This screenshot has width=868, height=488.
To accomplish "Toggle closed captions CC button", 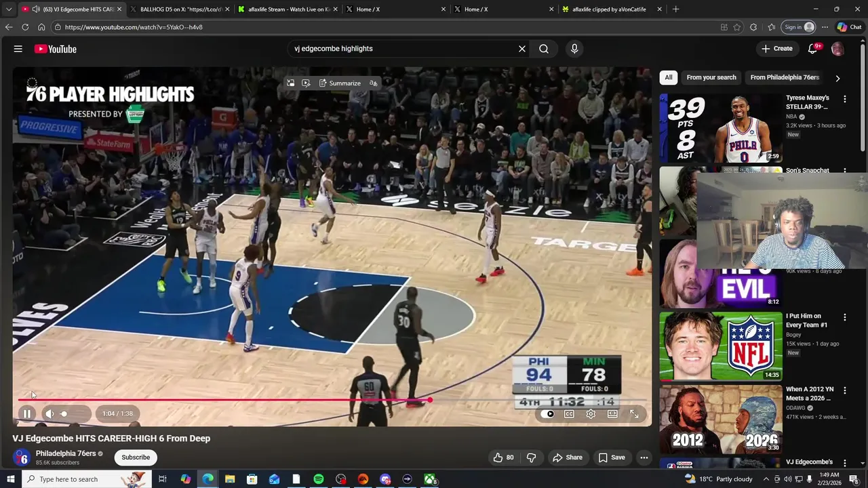I will 570,414.
